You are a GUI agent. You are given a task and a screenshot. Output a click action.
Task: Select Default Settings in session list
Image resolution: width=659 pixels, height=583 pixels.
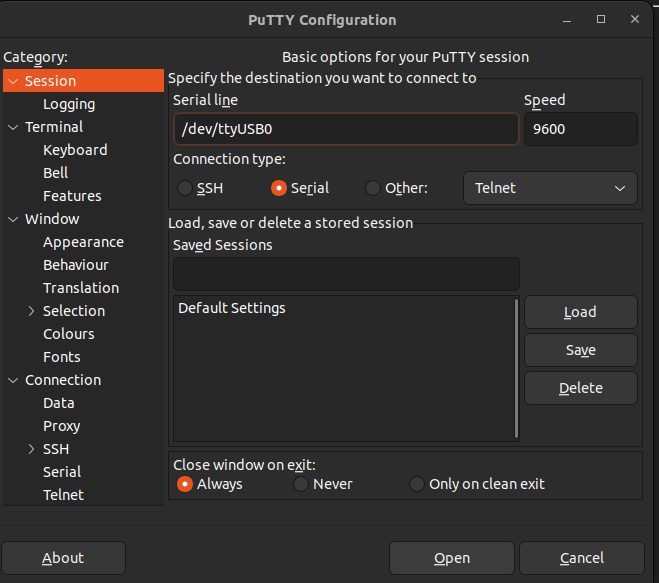(232, 308)
